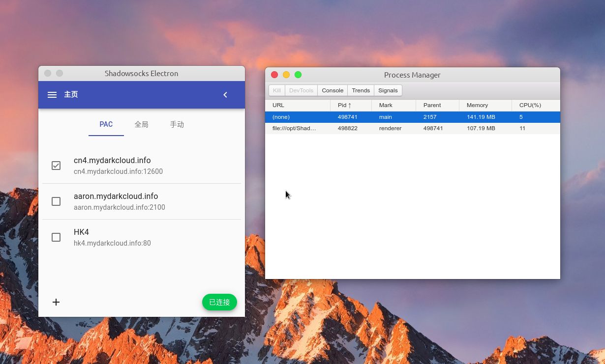This screenshot has height=364, width=605.
Task: Open Console in Process Manager toolbar
Action: [333, 90]
